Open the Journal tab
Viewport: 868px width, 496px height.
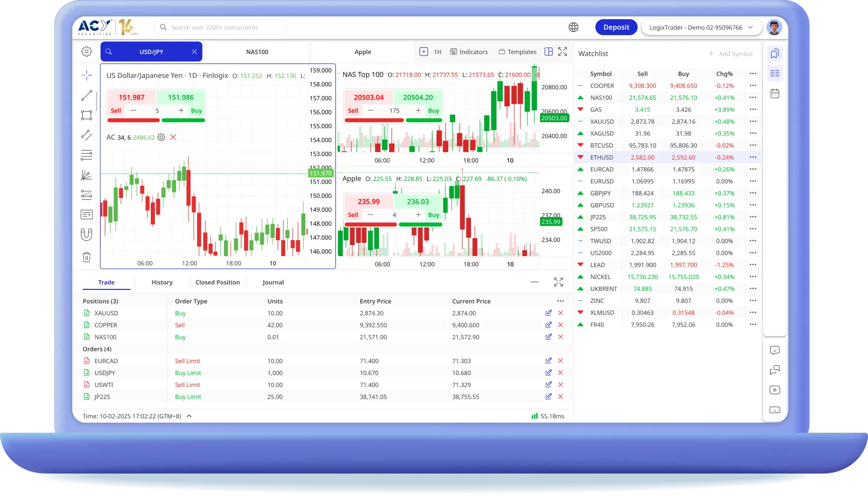click(273, 282)
